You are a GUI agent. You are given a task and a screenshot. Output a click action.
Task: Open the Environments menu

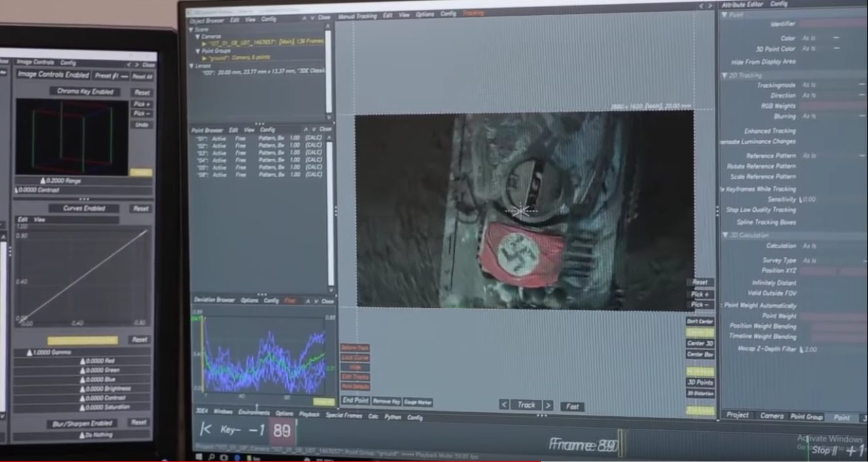point(254,412)
